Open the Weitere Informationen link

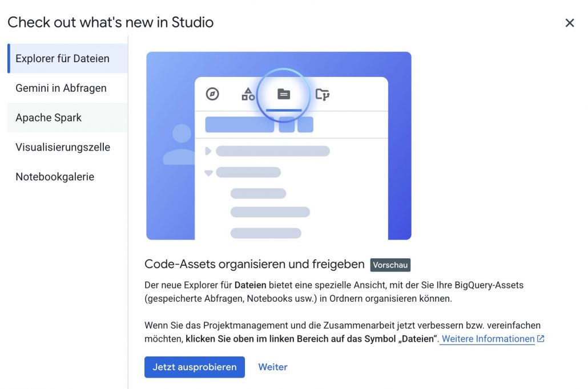coord(488,339)
